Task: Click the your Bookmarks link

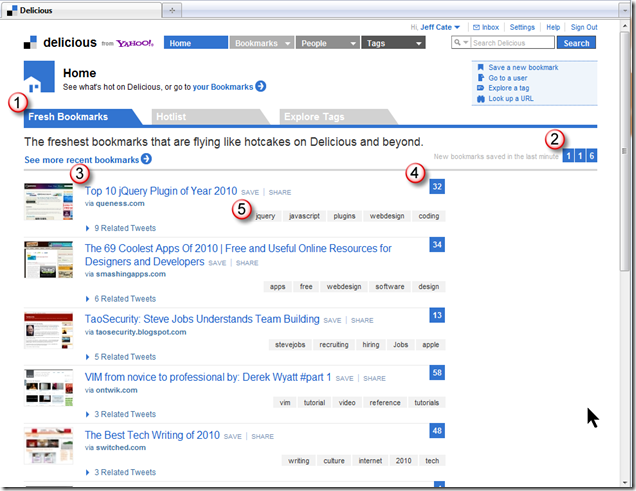Action: pos(223,87)
